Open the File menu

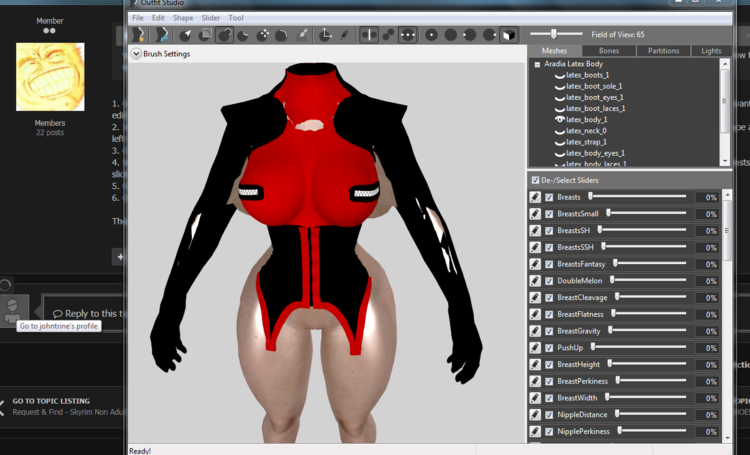tap(138, 18)
